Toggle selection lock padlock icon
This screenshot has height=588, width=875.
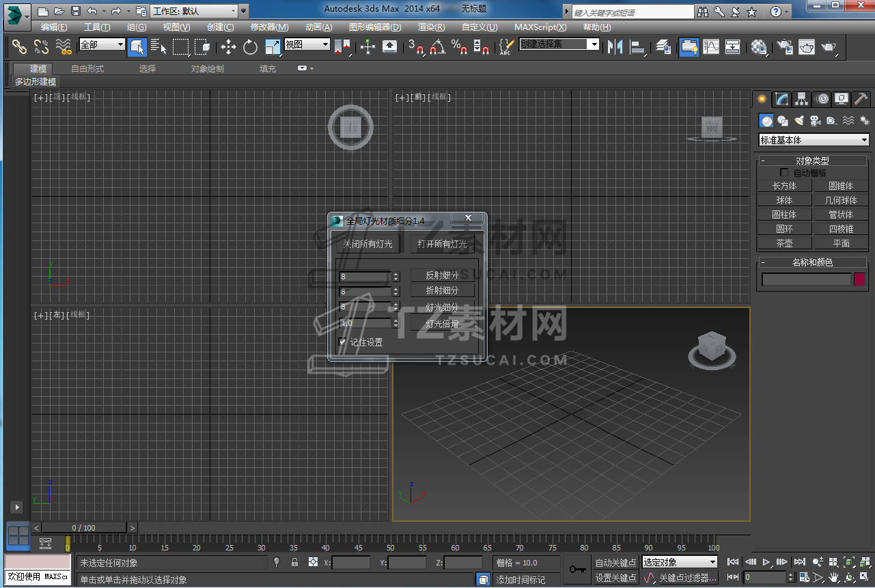[x=294, y=562]
